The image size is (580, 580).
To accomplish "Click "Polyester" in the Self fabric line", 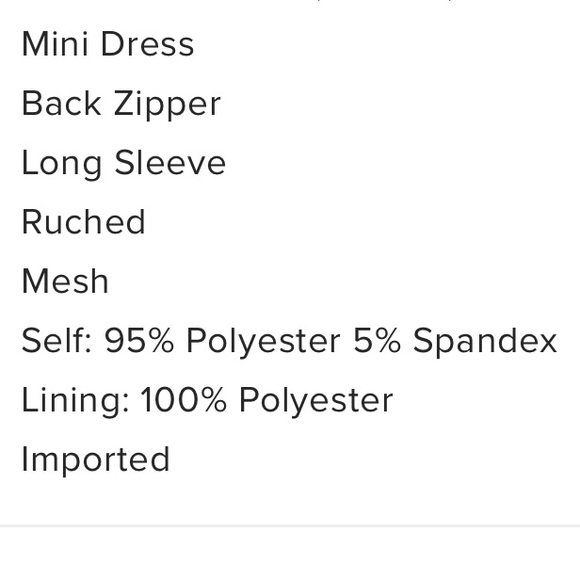I will click(x=263, y=342).
